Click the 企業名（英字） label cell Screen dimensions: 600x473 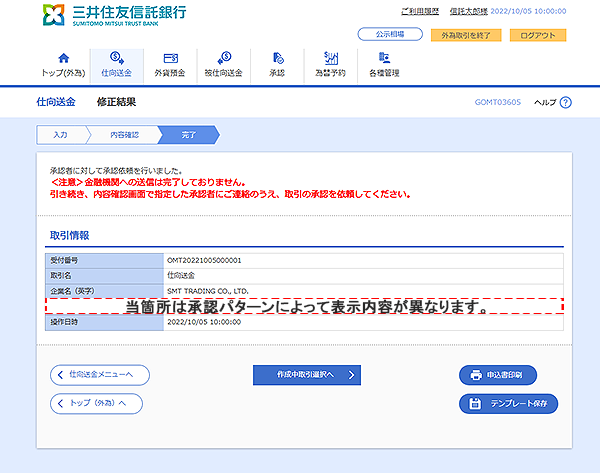(x=104, y=291)
